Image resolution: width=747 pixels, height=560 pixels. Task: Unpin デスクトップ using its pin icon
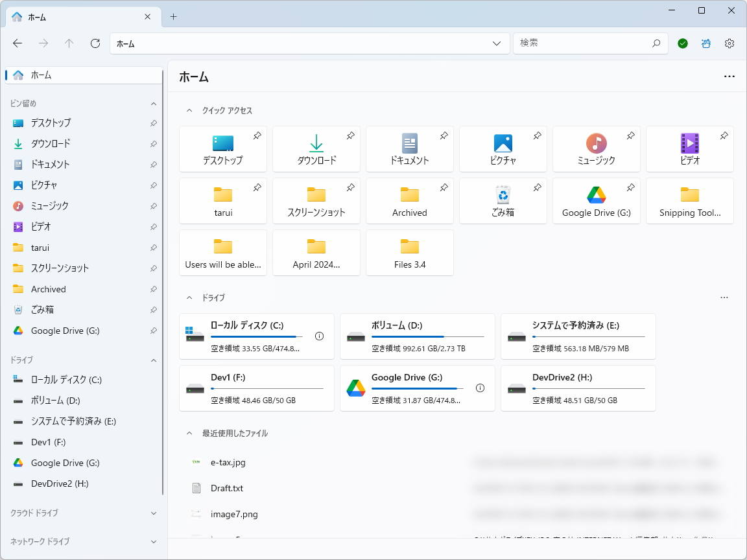coord(257,135)
